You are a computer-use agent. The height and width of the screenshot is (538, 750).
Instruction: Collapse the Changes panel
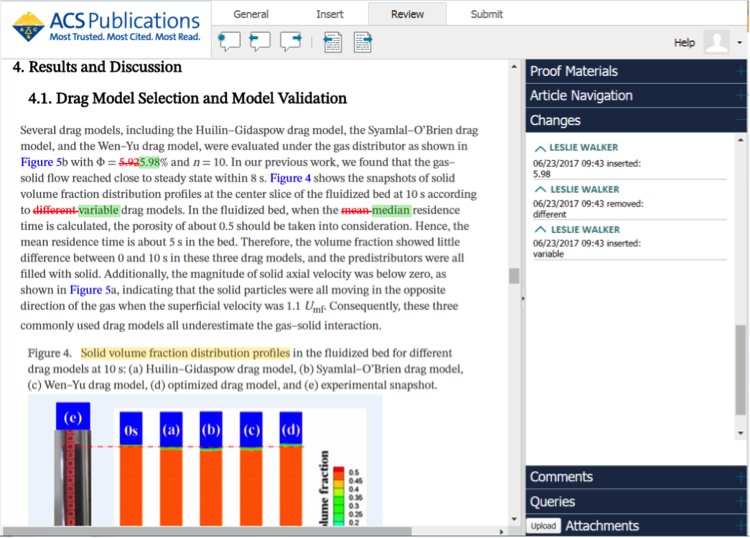(636, 121)
